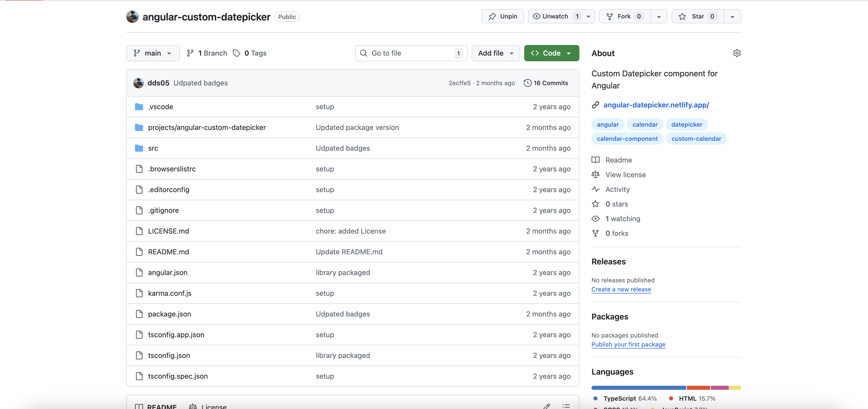The width and height of the screenshot is (868, 409).
Task: Focus the Go to file search field
Action: pyautogui.click(x=411, y=53)
